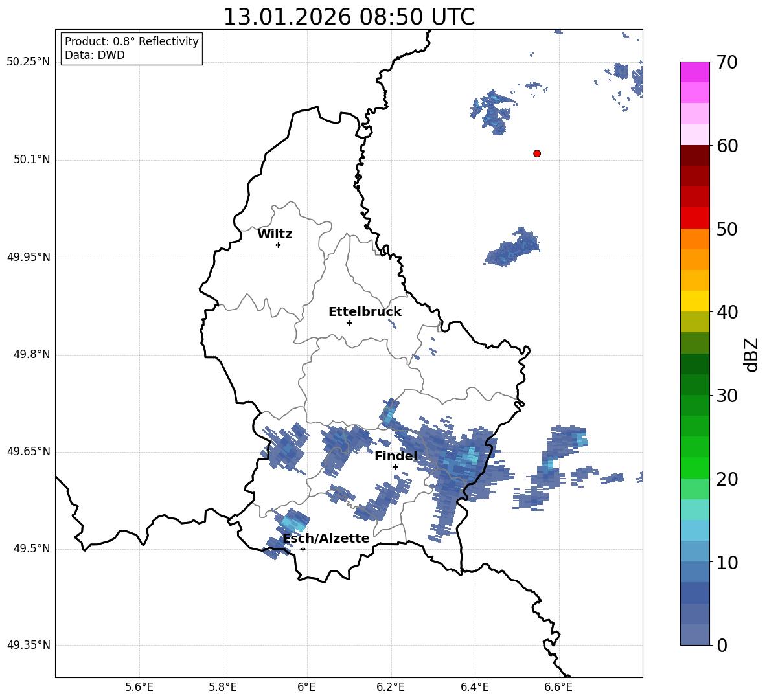Click the 49.5°N latitude tick label
Screen dimensions: 767x700
click(32, 548)
